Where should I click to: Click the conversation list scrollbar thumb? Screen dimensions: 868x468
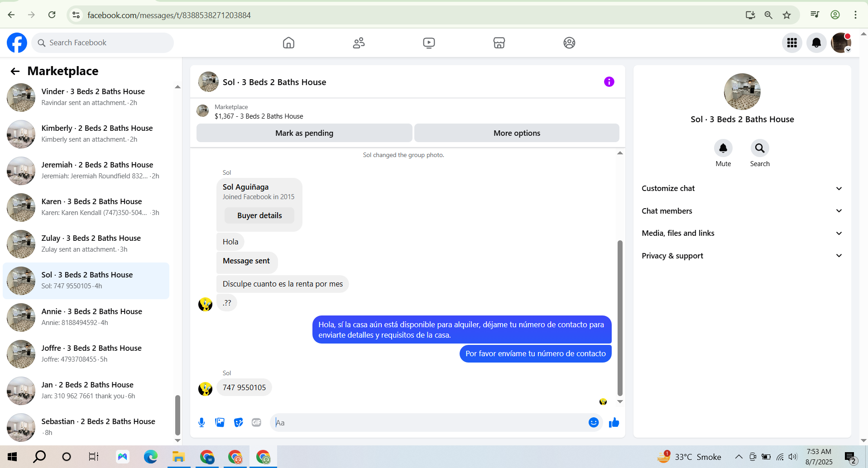coord(177,415)
